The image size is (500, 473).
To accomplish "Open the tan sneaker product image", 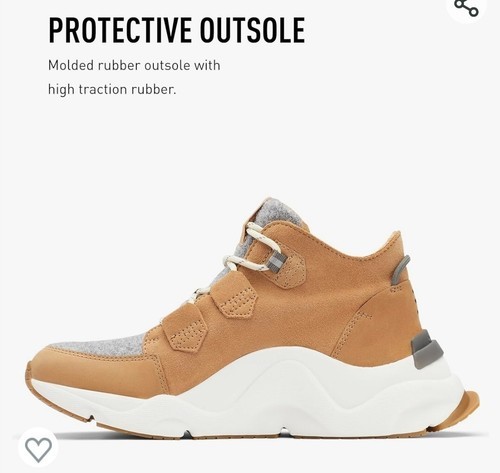I will (253, 318).
